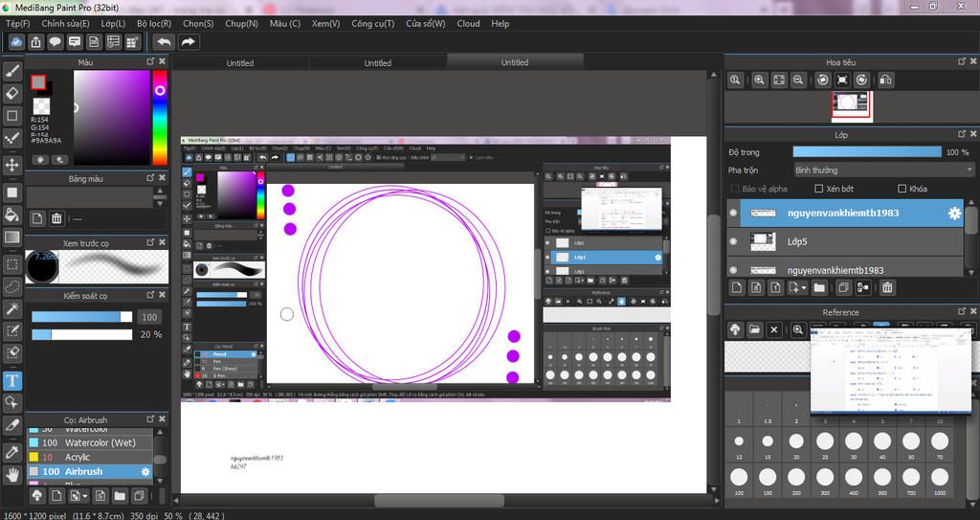980x520 pixels.
Task: Toggle the Xén bớt clipping checkbox
Action: coord(819,189)
